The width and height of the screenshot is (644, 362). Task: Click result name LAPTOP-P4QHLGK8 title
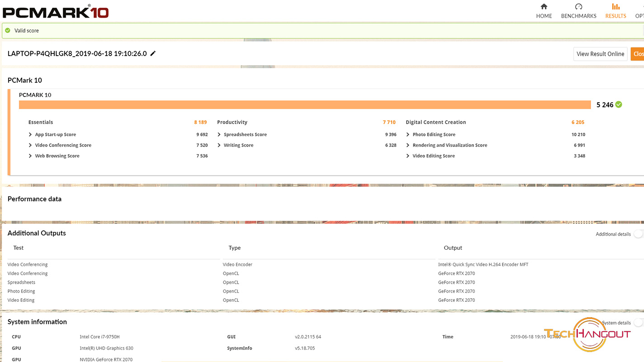[77, 53]
